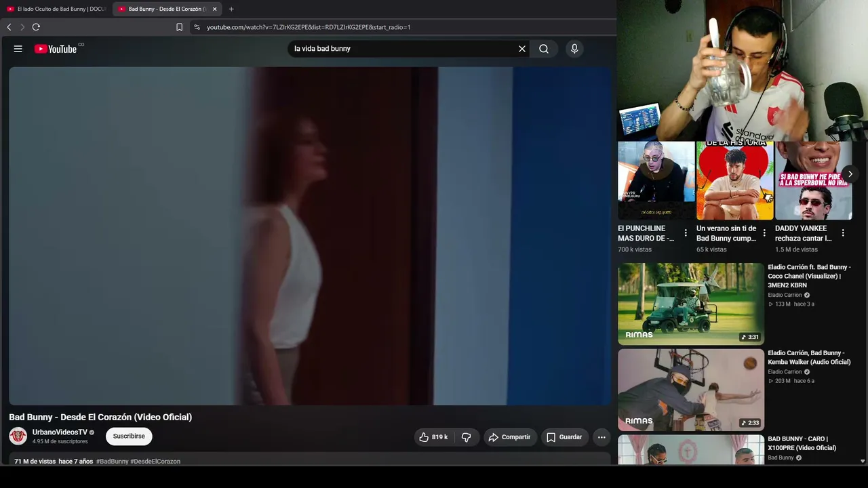This screenshot has height=488, width=868.
Task: Clear the search box text
Action: point(522,49)
